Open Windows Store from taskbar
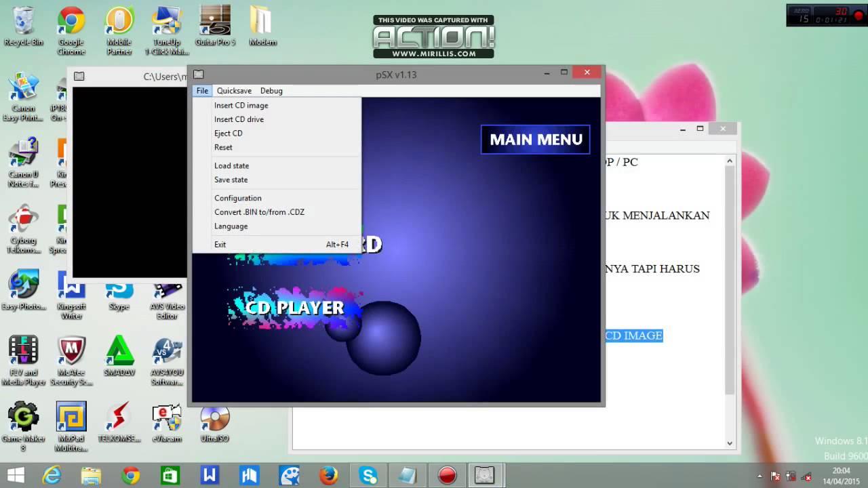Screen dimensions: 868x488 pos(170,475)
